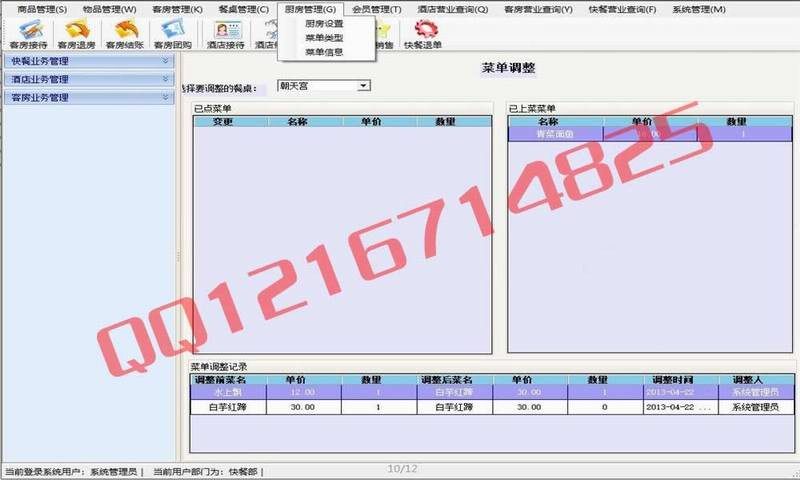The width and height of the screenshot is (800, 480).
Task: Click the 客房结账 toolbar icon
Action: (124, 34)
